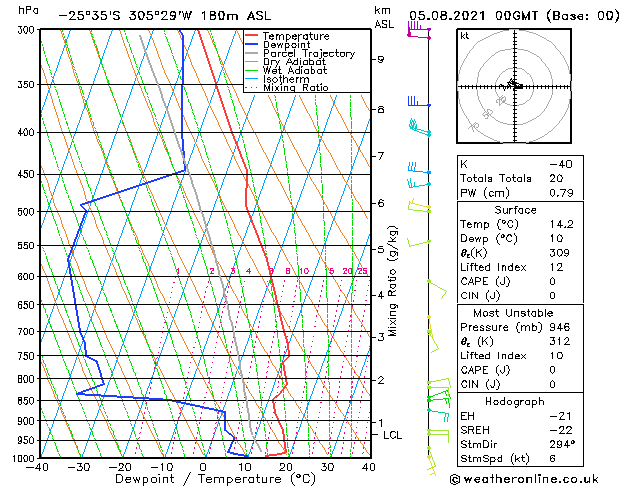This screenshot has height=486, width=629.
Task: Click the 'Totals Totals' row label
Action: tap(496, 178)
